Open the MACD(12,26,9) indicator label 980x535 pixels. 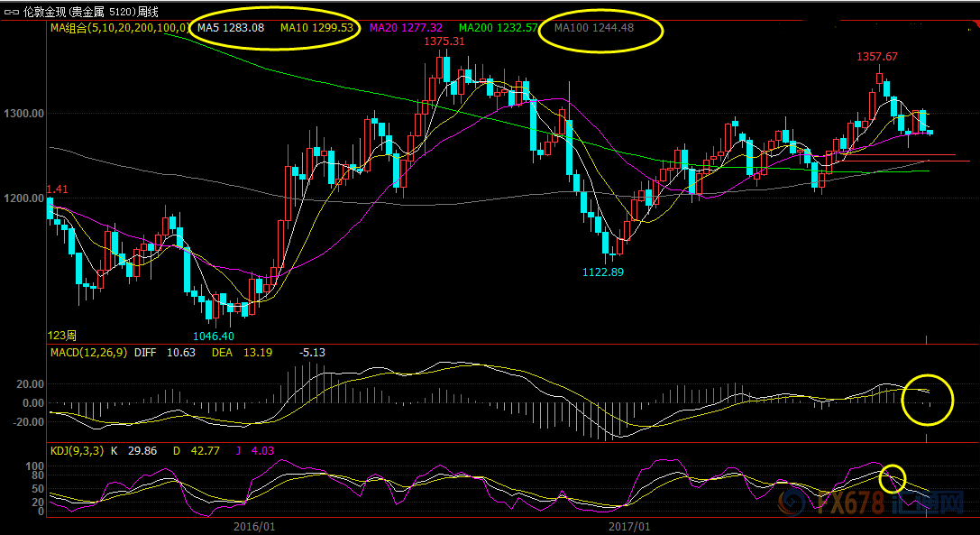[x=88, y=353]
